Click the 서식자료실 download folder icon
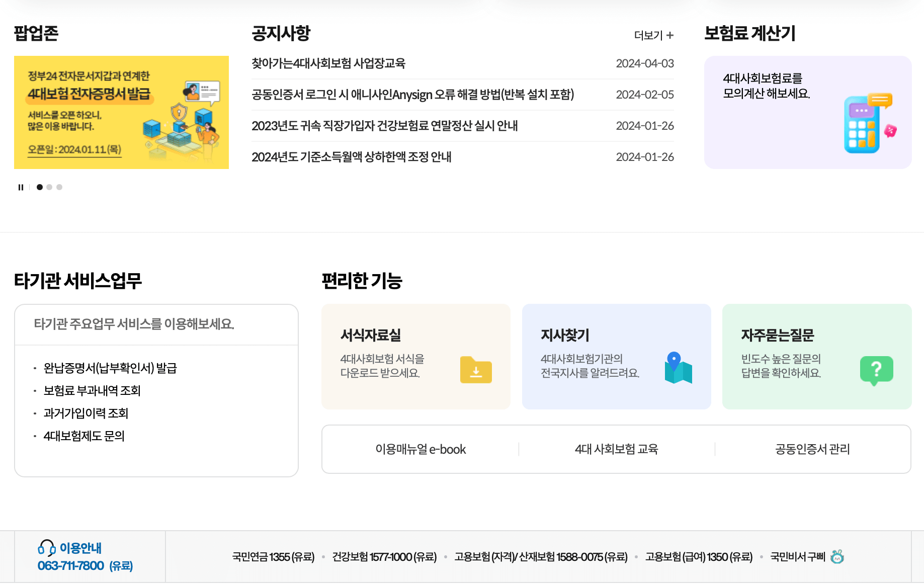This screenshot has width=924, height=586. [476, 370]
